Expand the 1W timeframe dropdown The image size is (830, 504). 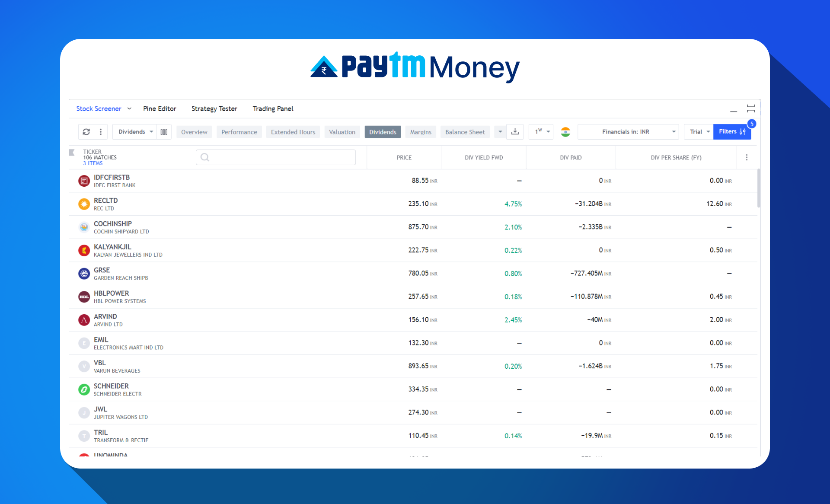[x=540, y=131]
